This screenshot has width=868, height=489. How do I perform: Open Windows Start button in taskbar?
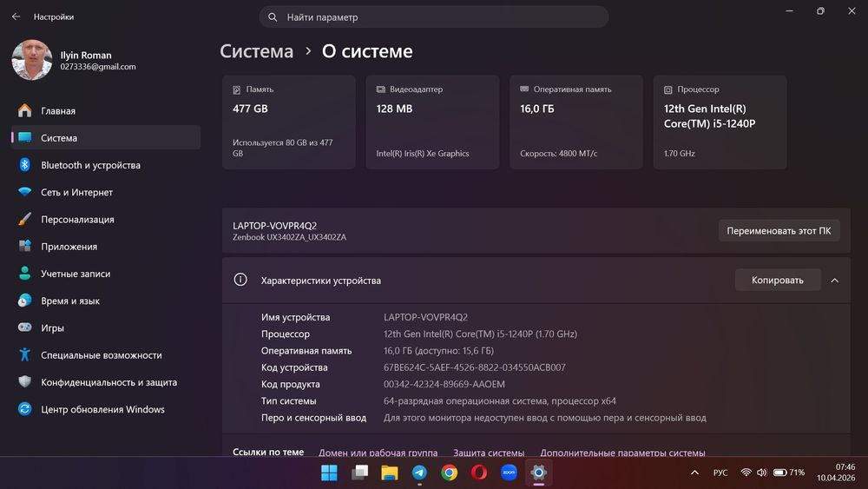[329, 472]
